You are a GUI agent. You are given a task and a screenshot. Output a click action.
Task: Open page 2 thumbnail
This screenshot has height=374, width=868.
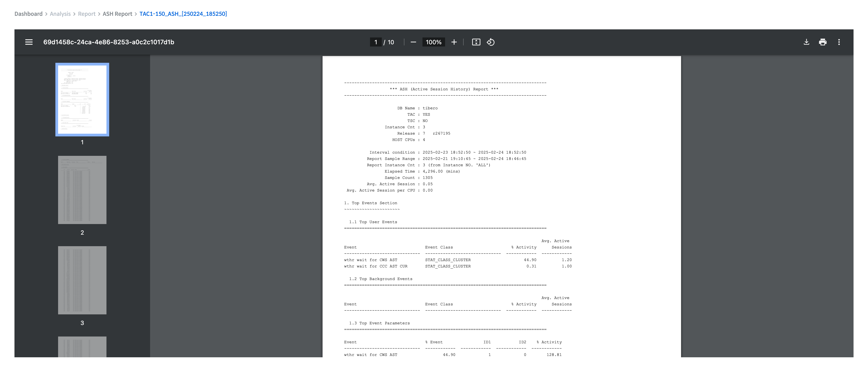[x=82, y=190]
